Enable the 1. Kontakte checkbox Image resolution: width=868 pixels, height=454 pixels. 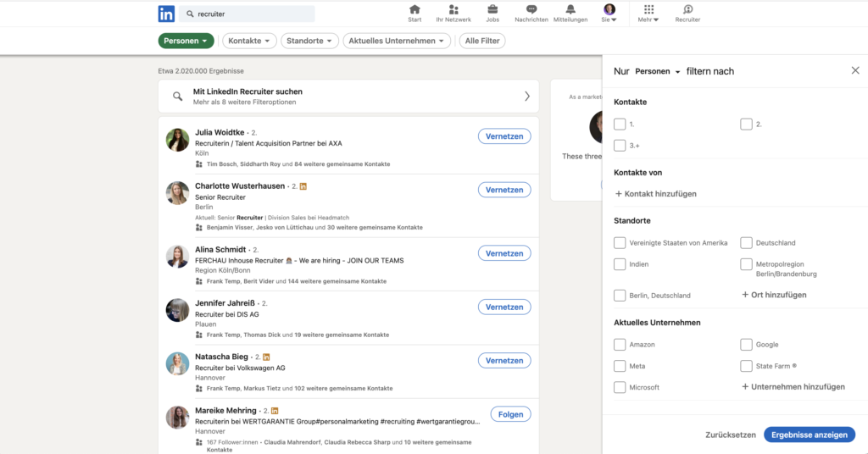[x=620, y=125]
